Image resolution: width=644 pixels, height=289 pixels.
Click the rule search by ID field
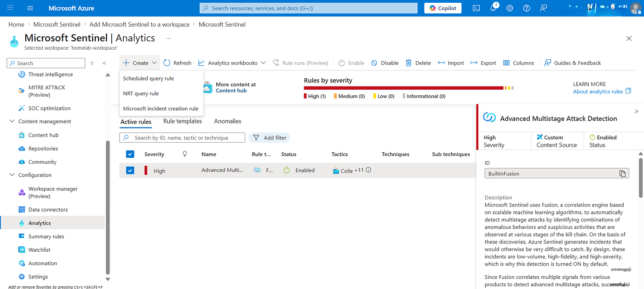coord(183,138)
